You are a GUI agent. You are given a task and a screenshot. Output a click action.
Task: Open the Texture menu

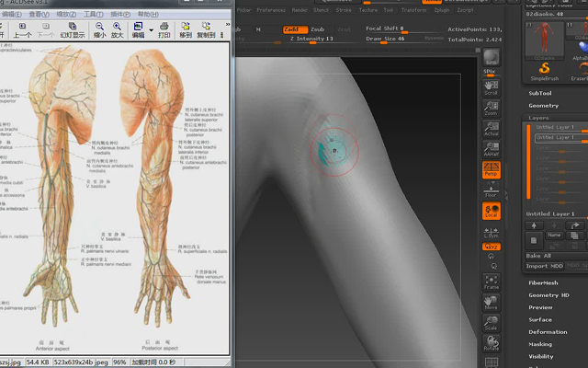point(367,10)
